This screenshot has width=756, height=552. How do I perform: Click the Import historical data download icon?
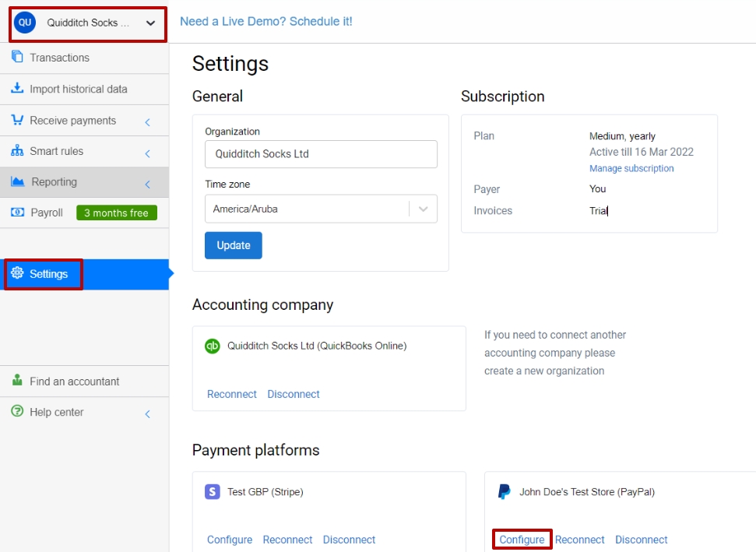[17, 88]
